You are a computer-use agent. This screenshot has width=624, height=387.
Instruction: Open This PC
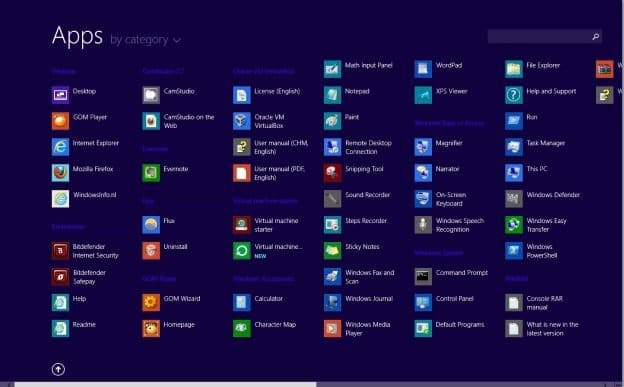pyautogui.click(x=527, y=172)
